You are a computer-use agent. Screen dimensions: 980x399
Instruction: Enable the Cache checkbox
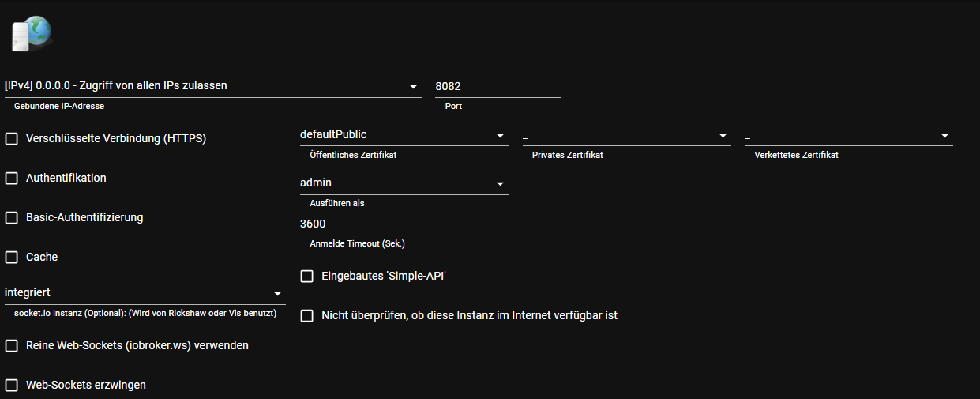click(x=12, y=258)
